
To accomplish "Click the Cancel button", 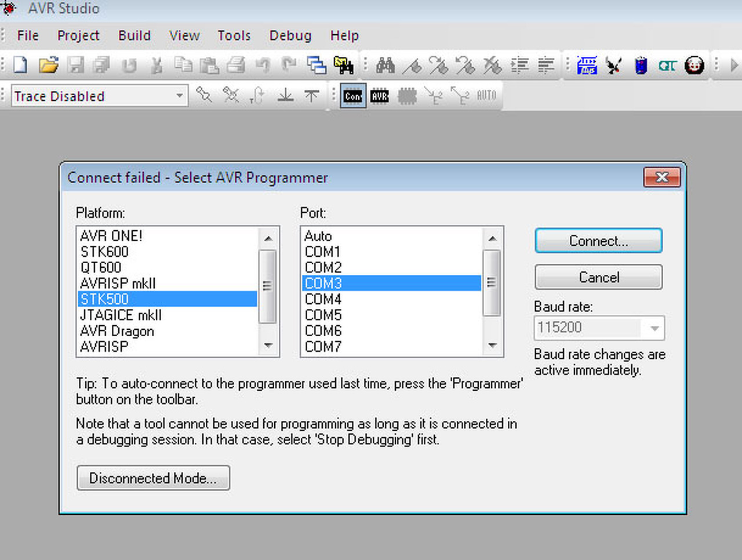I will 598,277.
